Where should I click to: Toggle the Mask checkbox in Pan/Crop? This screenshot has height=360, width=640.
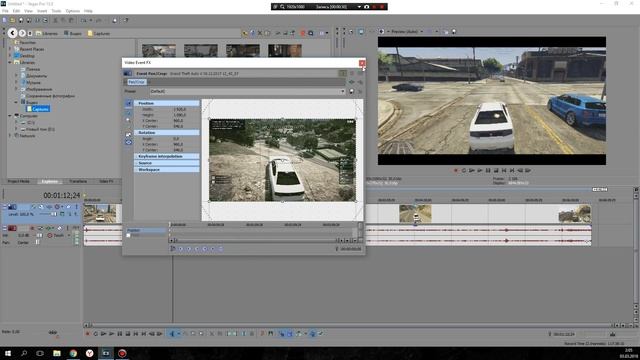[128, 236]
